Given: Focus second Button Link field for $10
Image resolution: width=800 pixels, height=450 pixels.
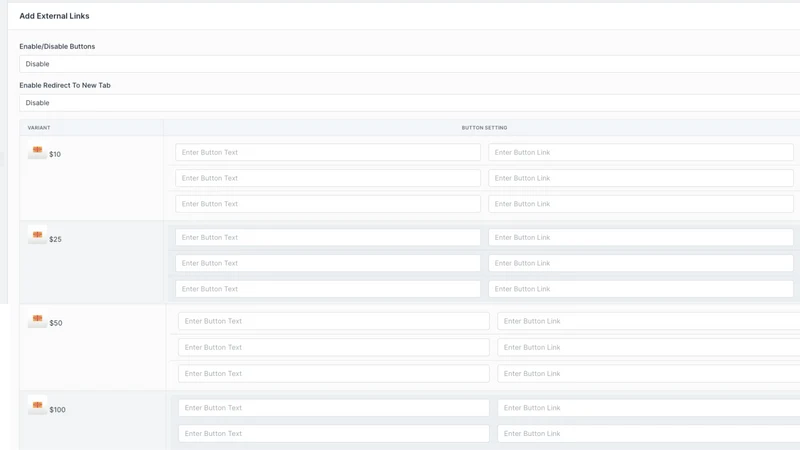Looking at the screenshot, I should point(641,178).
